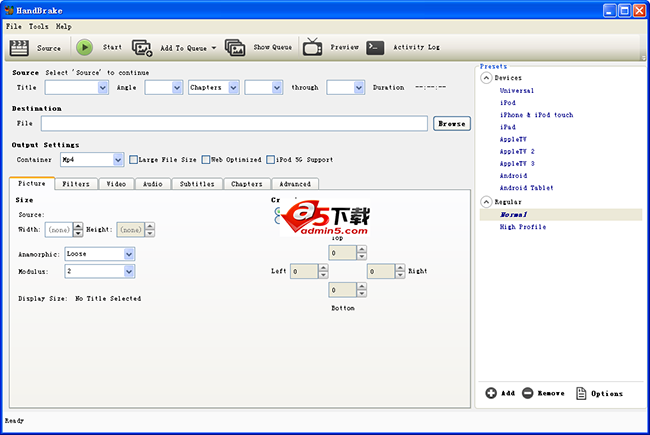Switch to the Video tab
The image size is (650, 435).
pyautogui.click(x=116, y=184)
